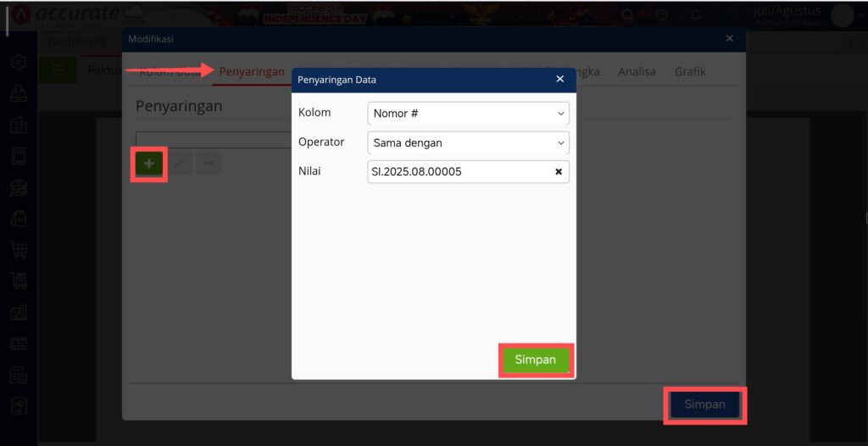
Task: Click the Operator label
Action: 321,142
